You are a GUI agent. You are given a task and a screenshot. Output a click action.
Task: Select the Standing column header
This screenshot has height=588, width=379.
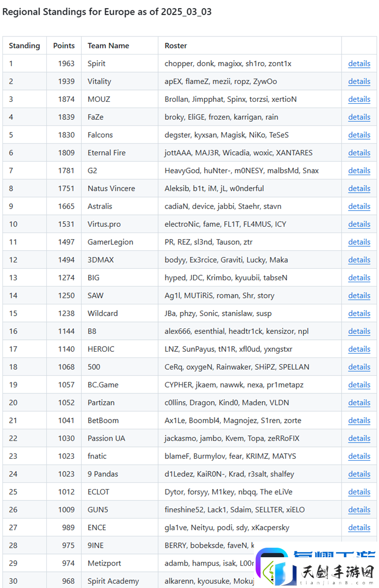[24, 46]
